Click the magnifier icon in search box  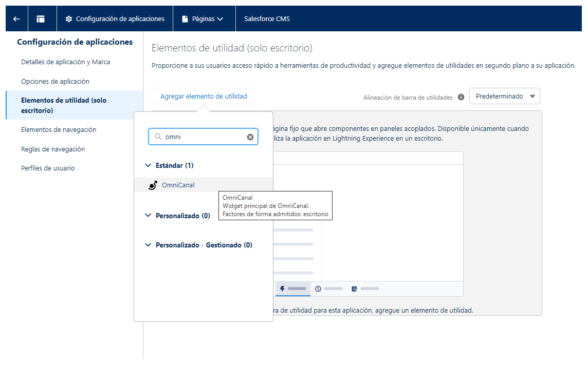coord(158,137)
